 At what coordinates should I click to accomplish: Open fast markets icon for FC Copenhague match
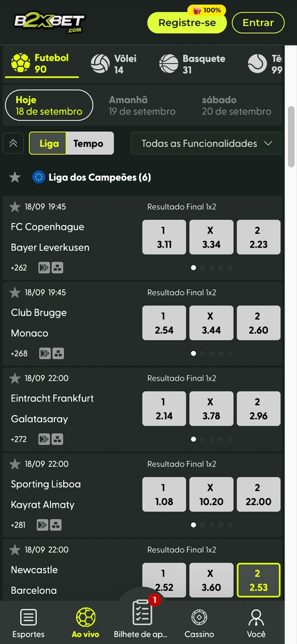pyautogui.click(x=44, y=268)
